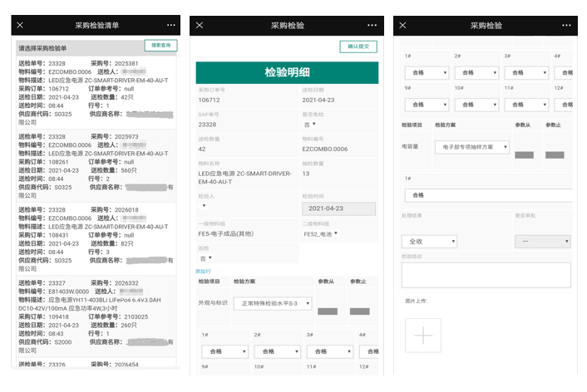The width and height of the screenshot is (587, 392).
Task: Open the 是否免检 dropdown showing 否
Action: [x=309, y=125]
